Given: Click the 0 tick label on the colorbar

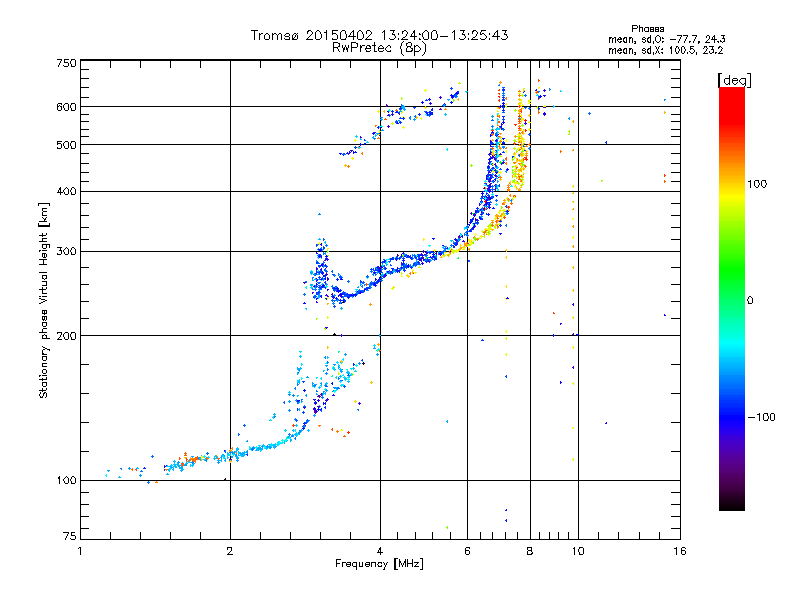Looking at the screenshot, I should pos(749,300).
